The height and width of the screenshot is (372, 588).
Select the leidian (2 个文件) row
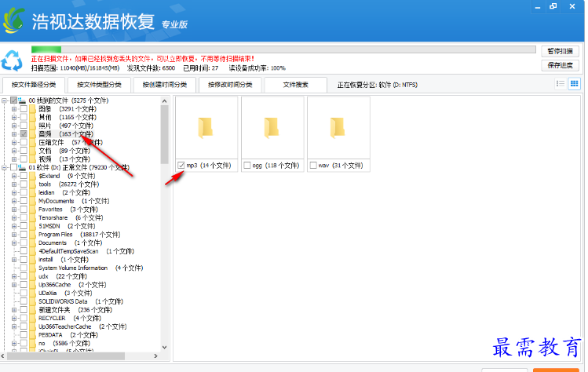(x=64, y=192)
